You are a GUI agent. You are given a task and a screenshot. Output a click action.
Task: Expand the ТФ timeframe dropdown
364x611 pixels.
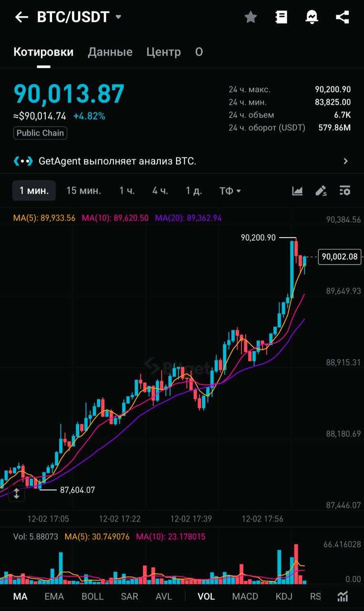[230, 191]
